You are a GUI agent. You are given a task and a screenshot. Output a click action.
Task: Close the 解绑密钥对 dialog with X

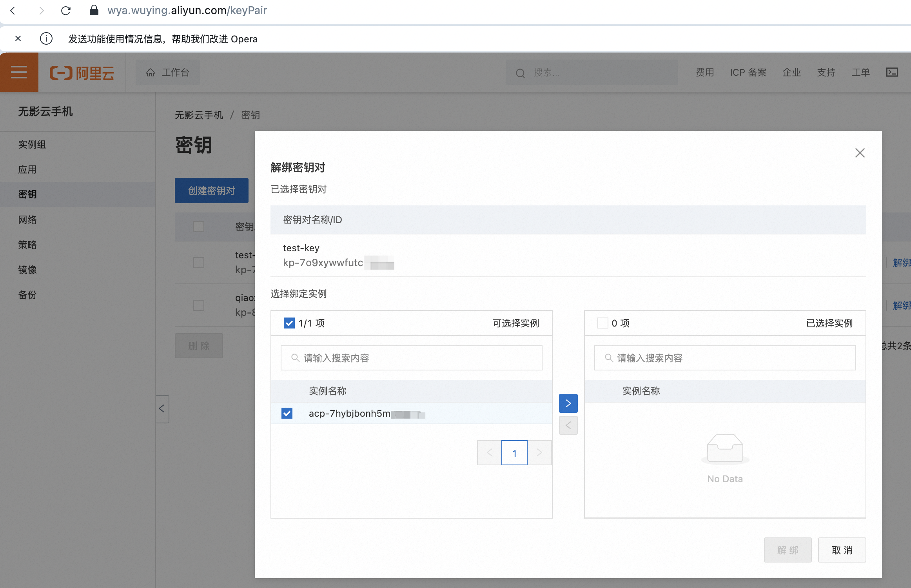point(860,153)
